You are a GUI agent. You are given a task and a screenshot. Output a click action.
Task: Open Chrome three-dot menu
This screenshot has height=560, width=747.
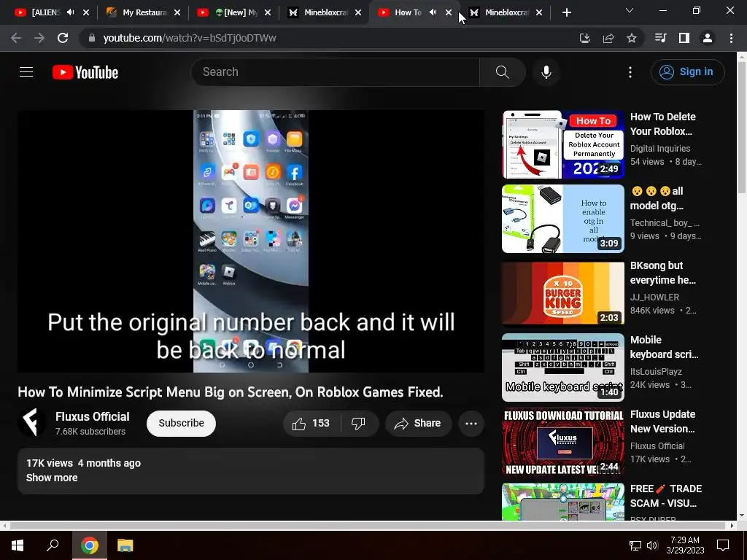point(731,38)
